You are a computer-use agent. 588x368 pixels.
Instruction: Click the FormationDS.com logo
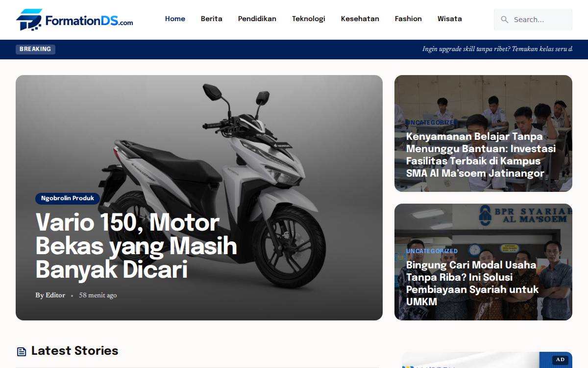74,20
